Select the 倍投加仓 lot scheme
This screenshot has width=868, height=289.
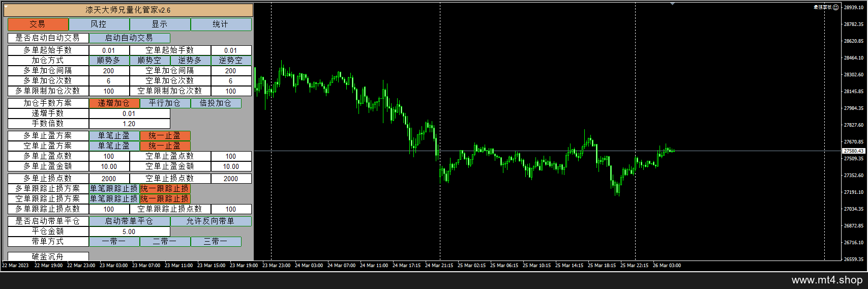tap(216, 103)
